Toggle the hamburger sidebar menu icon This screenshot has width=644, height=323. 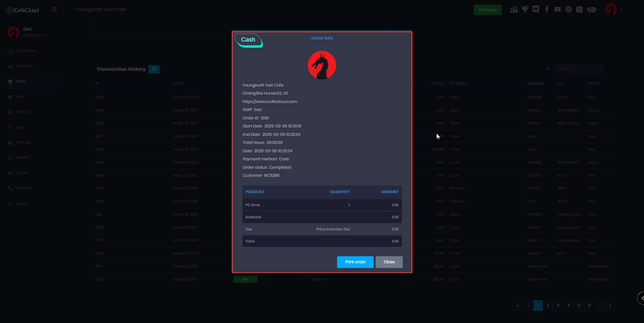(54, 9)
